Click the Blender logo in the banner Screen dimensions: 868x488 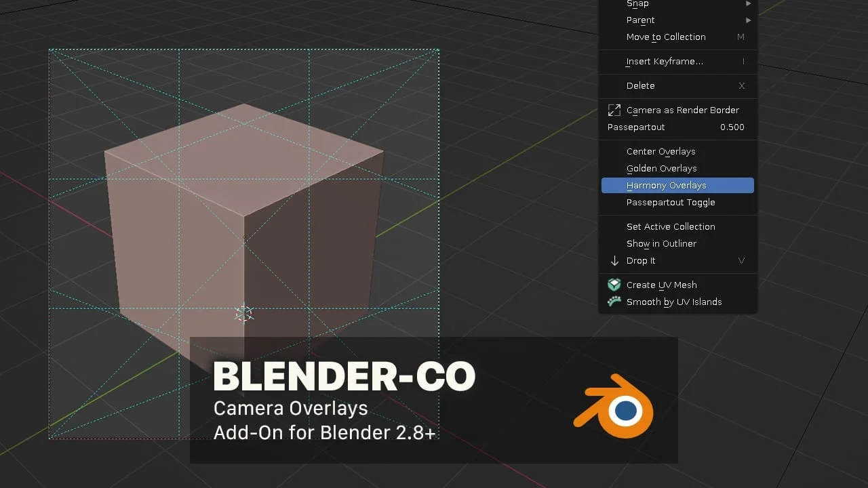[x=614, y=406]
